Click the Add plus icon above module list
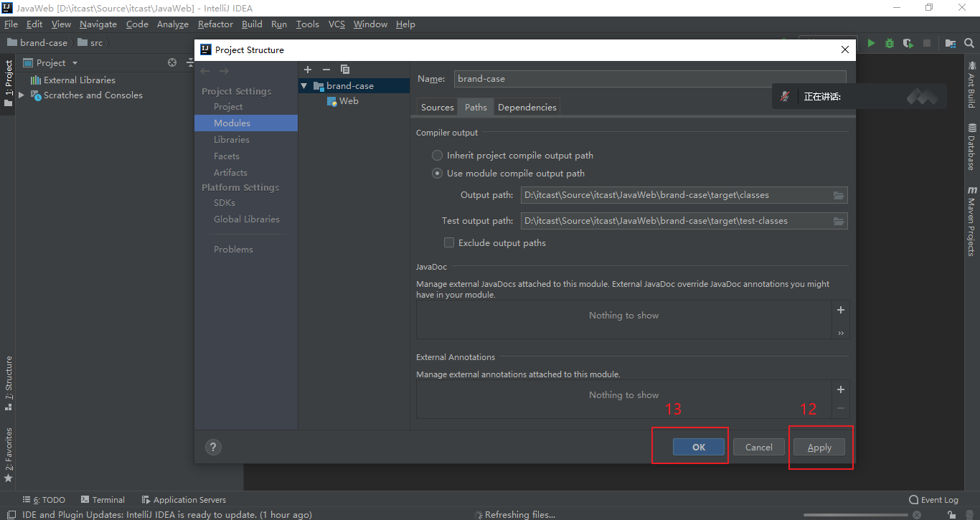The height and width of the screenshot is (520, 980). 308,70
